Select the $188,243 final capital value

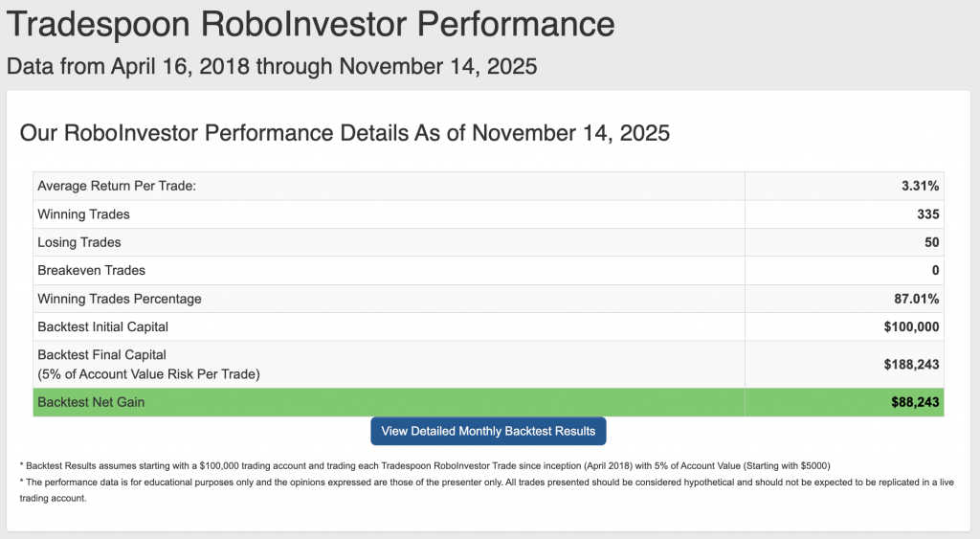point(912,365)
